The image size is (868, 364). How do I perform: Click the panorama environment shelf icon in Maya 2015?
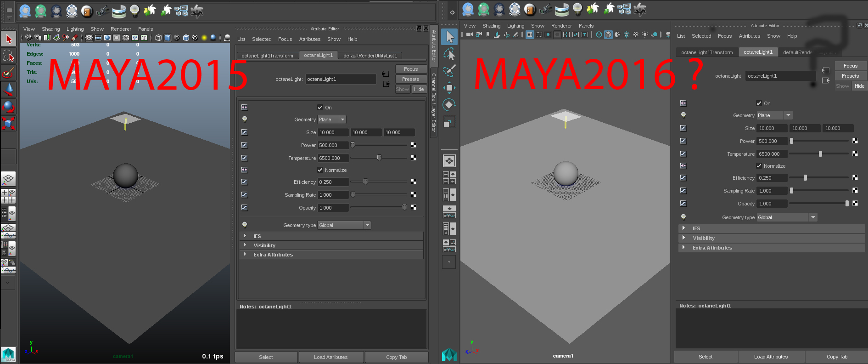pos(119,11)
